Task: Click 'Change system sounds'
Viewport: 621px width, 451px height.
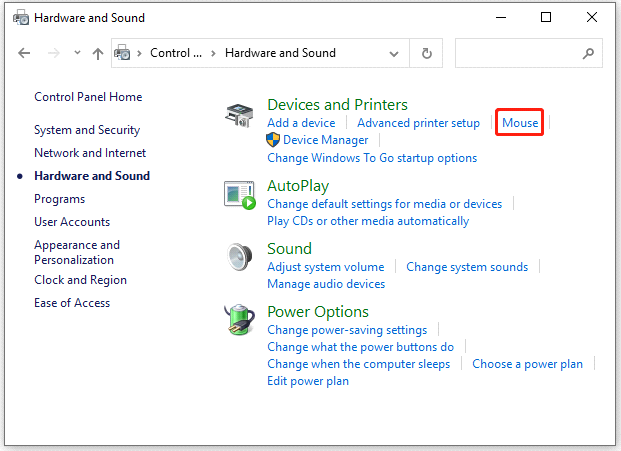Action: (x=467, y=267)
